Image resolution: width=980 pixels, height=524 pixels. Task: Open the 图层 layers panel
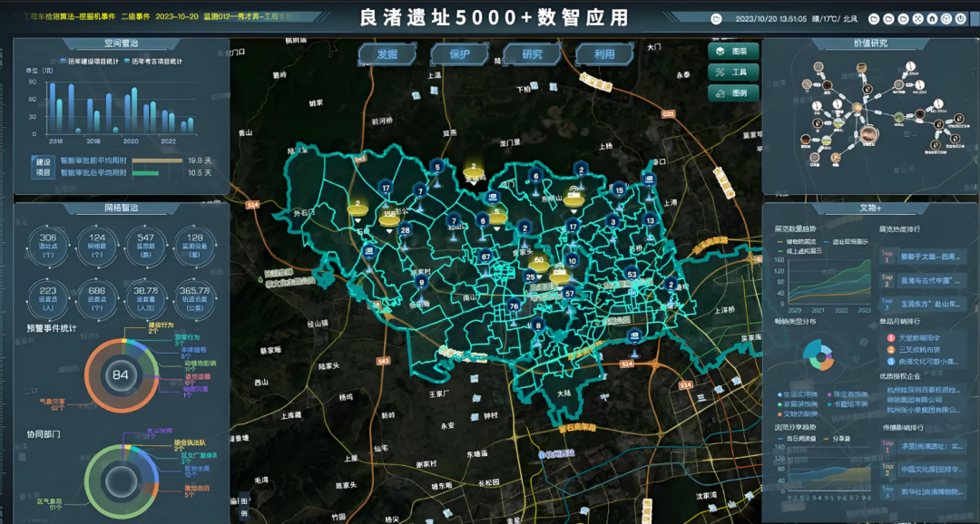click(733, 52)
